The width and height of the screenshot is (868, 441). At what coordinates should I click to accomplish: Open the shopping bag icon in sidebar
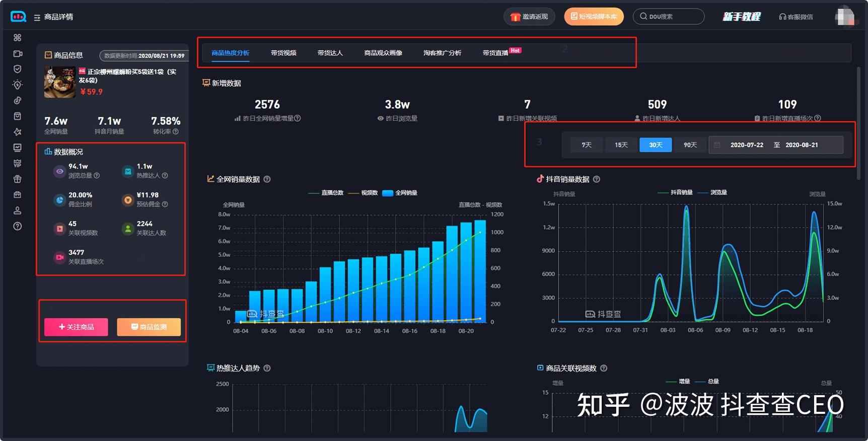point(18,116)
